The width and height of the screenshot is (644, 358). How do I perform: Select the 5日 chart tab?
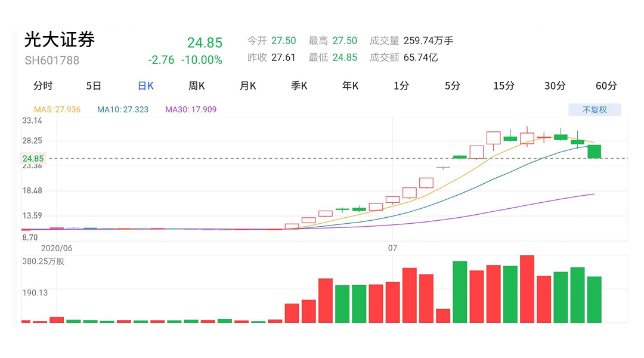pyautogui.click(x=94, y=85)
